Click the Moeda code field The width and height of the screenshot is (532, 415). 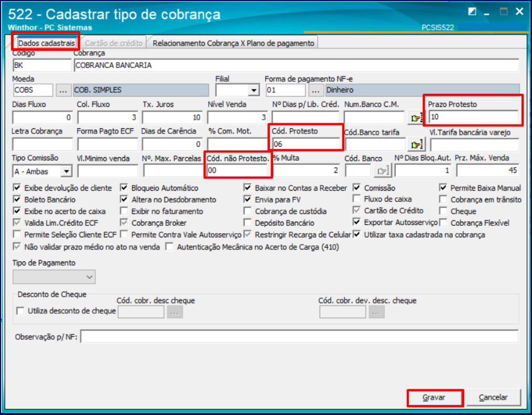click(x=33, y=90)
